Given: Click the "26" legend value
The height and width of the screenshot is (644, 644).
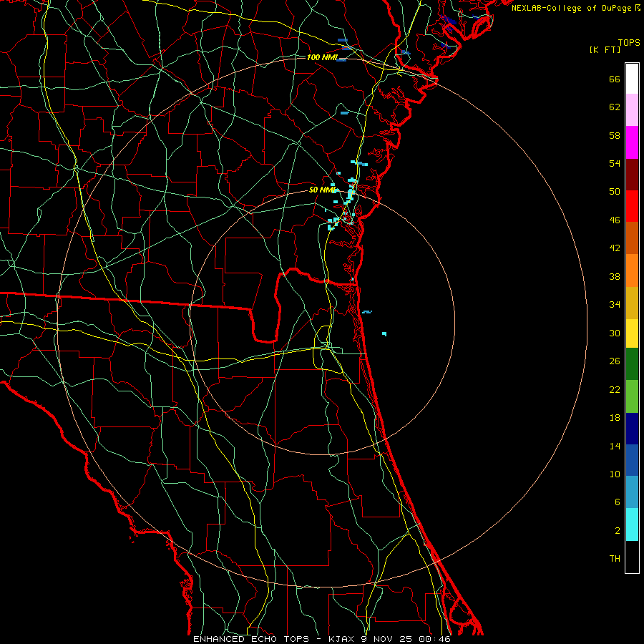Looking at the screenshot, I should (615, 361).
